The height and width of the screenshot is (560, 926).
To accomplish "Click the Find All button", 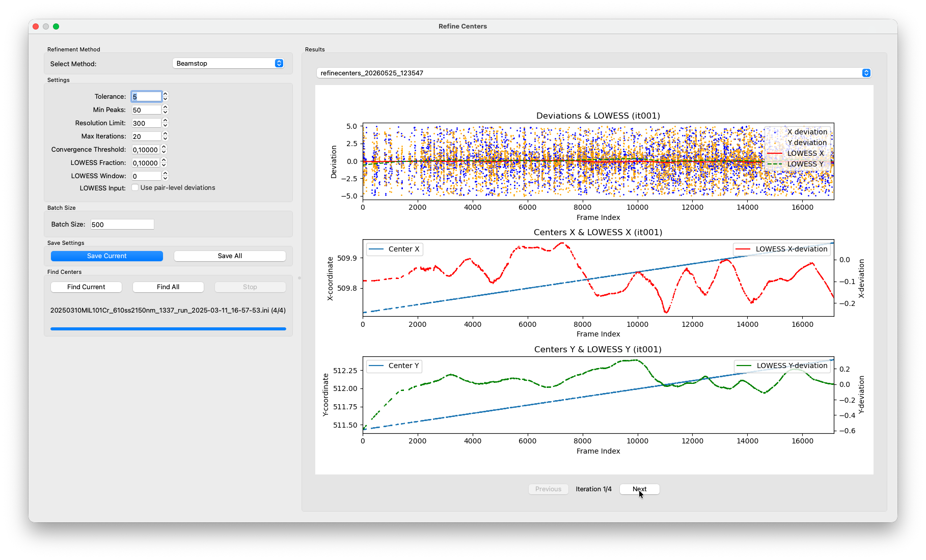I will (x=168, y=287).
